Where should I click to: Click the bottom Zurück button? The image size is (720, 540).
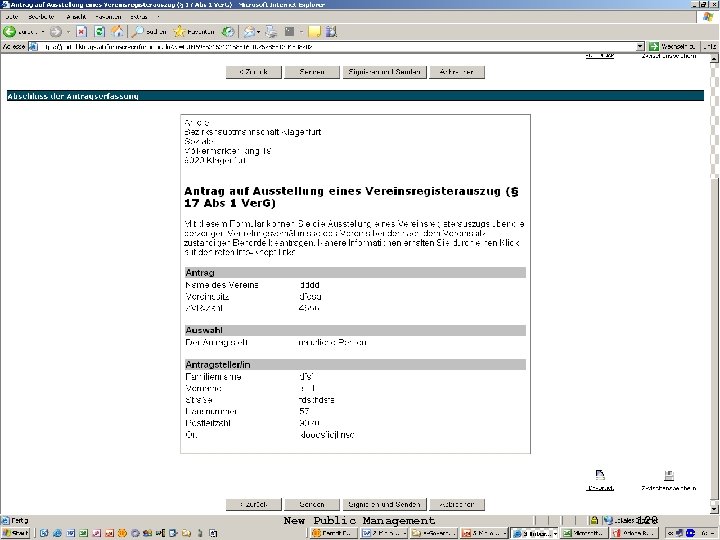[254, 504]
